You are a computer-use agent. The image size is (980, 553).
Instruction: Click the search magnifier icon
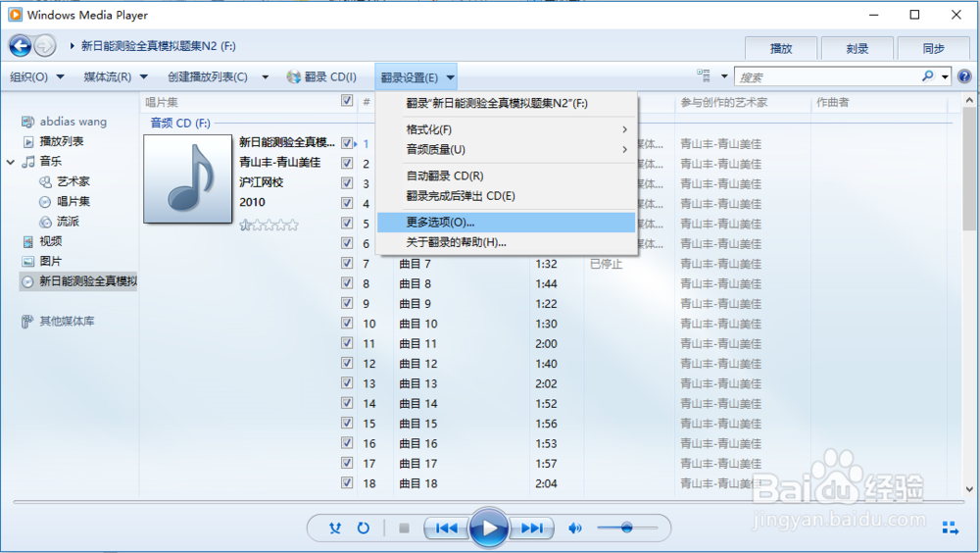(927, 76)
